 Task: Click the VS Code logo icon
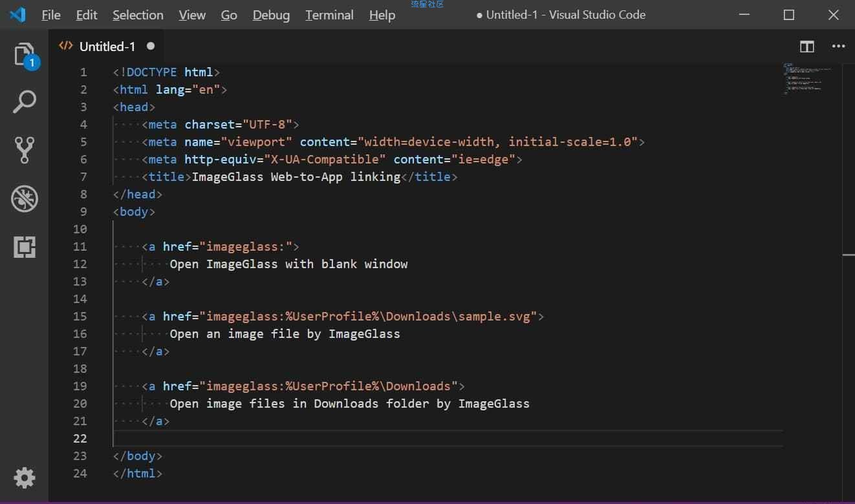(x=17, y=14)
